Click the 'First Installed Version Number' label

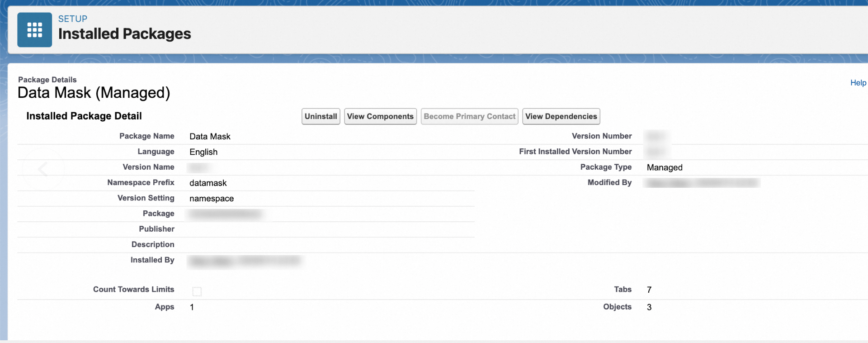click(x=576, y=152)
